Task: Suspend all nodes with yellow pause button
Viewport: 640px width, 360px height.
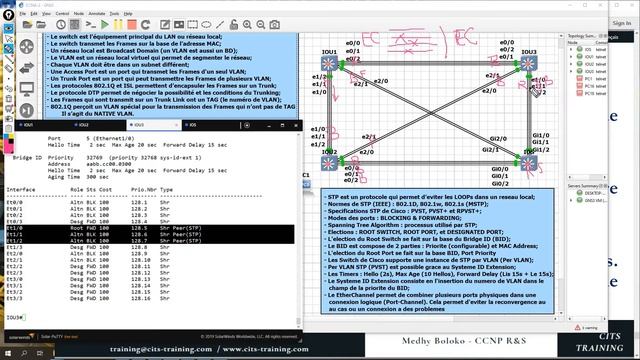Action: point(118,25)
